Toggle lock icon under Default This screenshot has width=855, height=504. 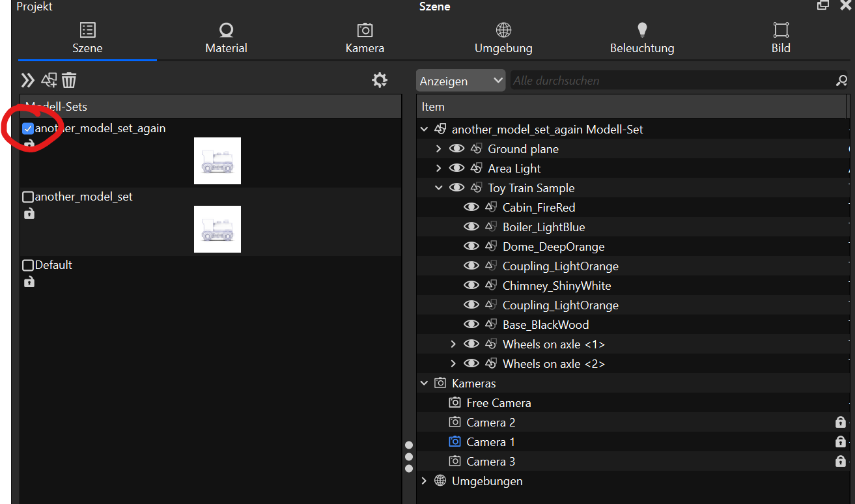click(x=29, y=282)
